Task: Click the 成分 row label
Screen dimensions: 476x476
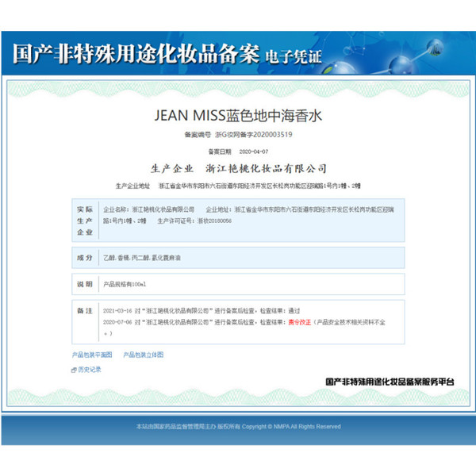Action: (85, 258)
